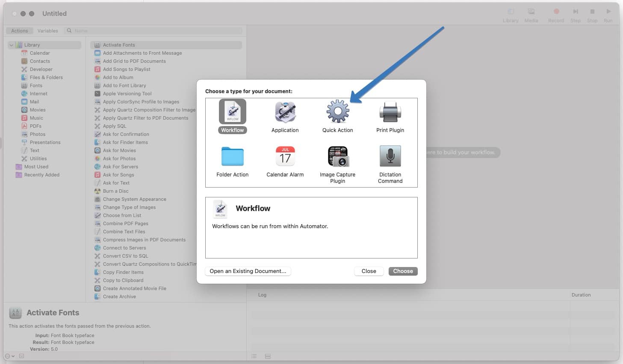Click the Run toolbar button
The image size is (623, 364).
tap(608, 15)
